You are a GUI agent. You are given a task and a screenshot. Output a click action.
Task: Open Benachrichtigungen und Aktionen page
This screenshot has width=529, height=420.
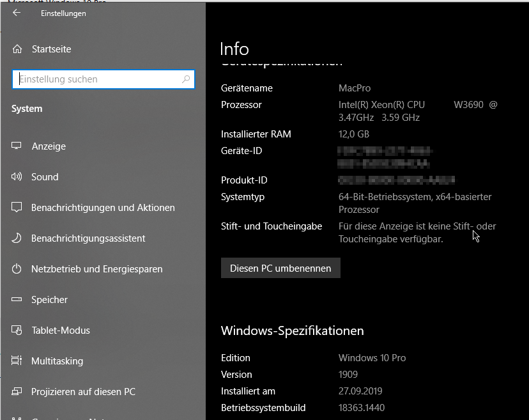(x=103, y=208)
